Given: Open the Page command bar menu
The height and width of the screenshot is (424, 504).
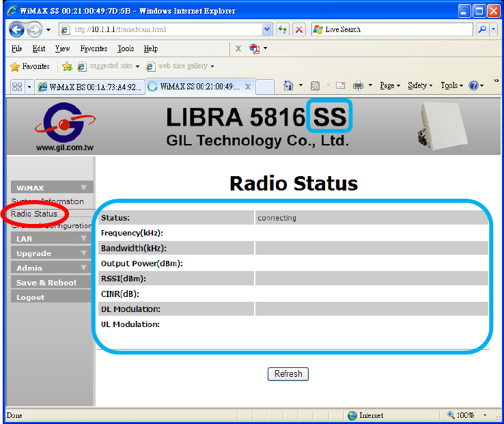Looking at the screenshot, I should pos(390,85).
